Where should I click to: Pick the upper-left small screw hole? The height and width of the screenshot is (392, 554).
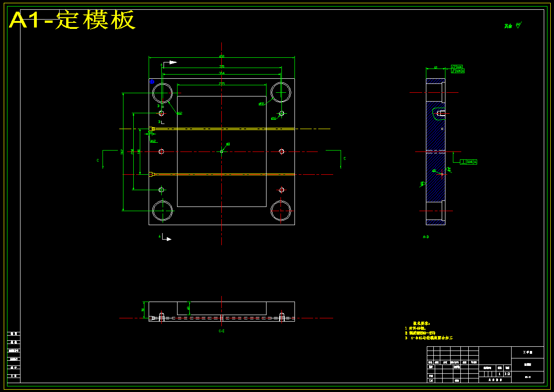click(162, 113)
